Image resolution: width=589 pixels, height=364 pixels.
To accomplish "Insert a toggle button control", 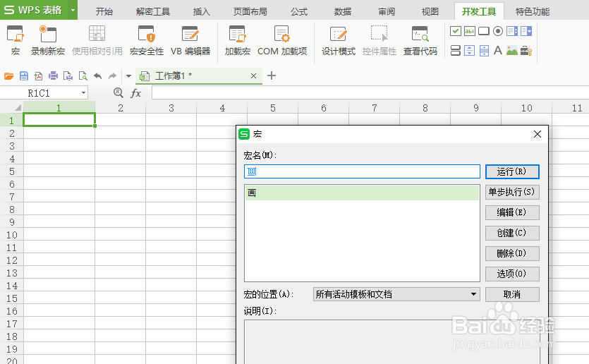I will (455, 50).
